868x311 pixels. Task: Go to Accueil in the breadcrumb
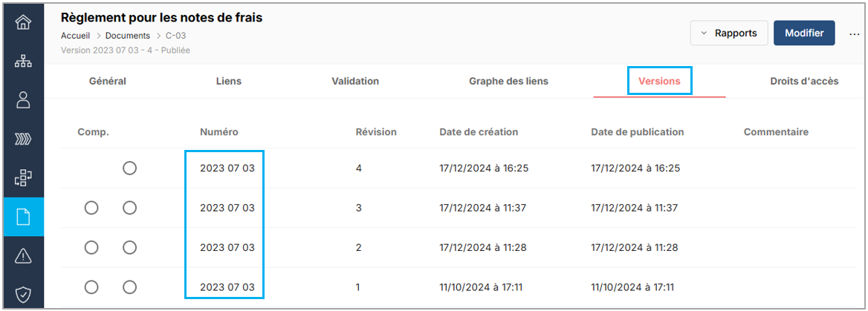pyautogui.click(x=75, y=36)
